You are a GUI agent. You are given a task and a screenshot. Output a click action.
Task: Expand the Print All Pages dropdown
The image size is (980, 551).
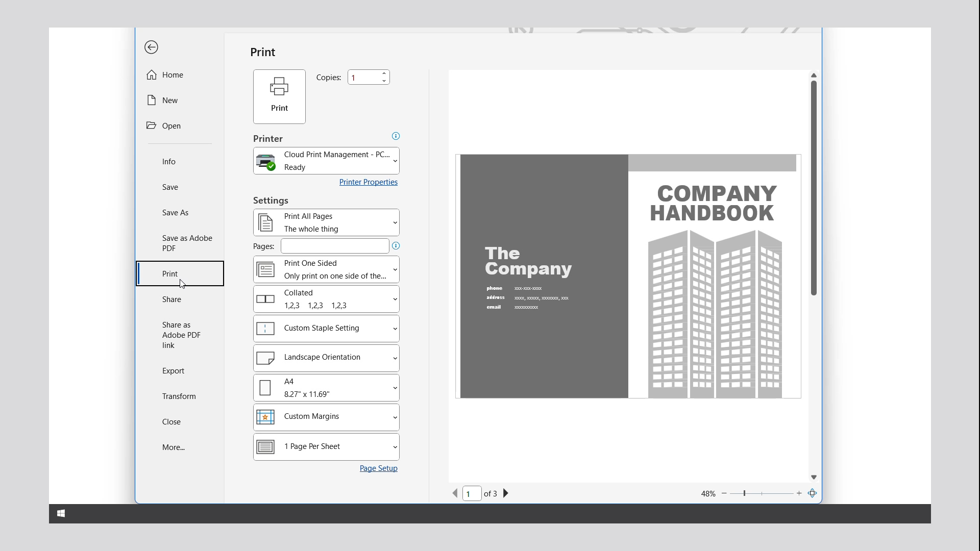click(326, 223)
